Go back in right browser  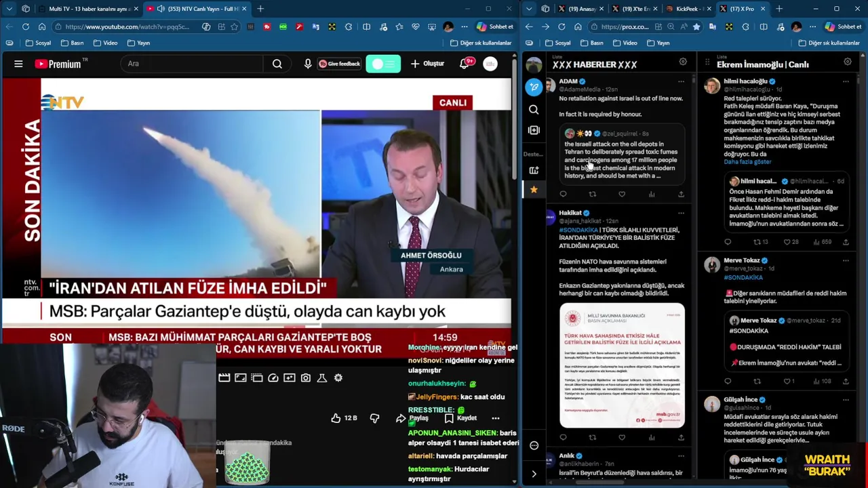[x=529, y=26]
